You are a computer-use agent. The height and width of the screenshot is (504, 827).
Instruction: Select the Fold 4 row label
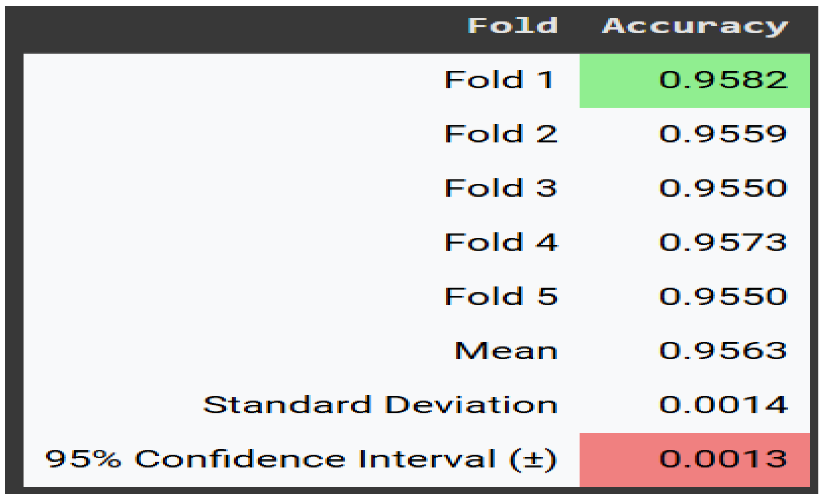coord(501,242)
